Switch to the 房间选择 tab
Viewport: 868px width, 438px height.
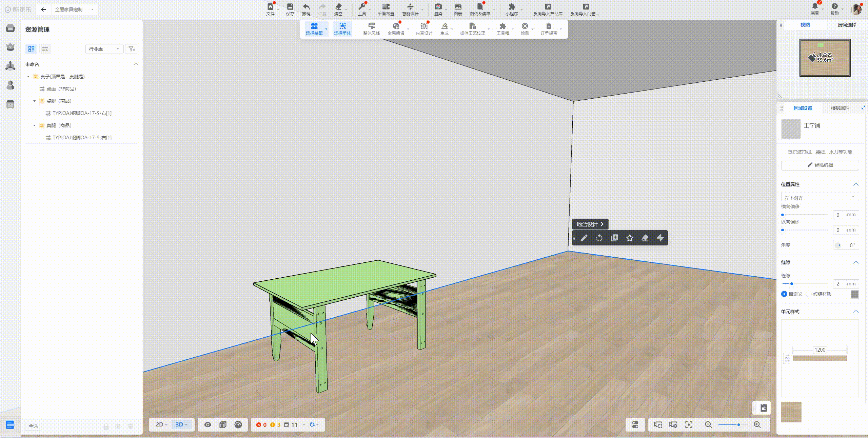tap(847, 25)
